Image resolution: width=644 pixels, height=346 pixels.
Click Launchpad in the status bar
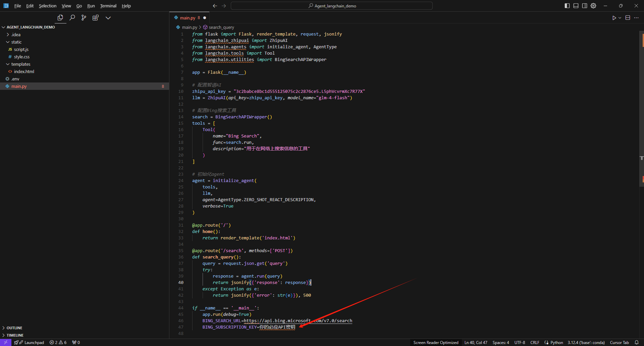click(x=29, y=342)
